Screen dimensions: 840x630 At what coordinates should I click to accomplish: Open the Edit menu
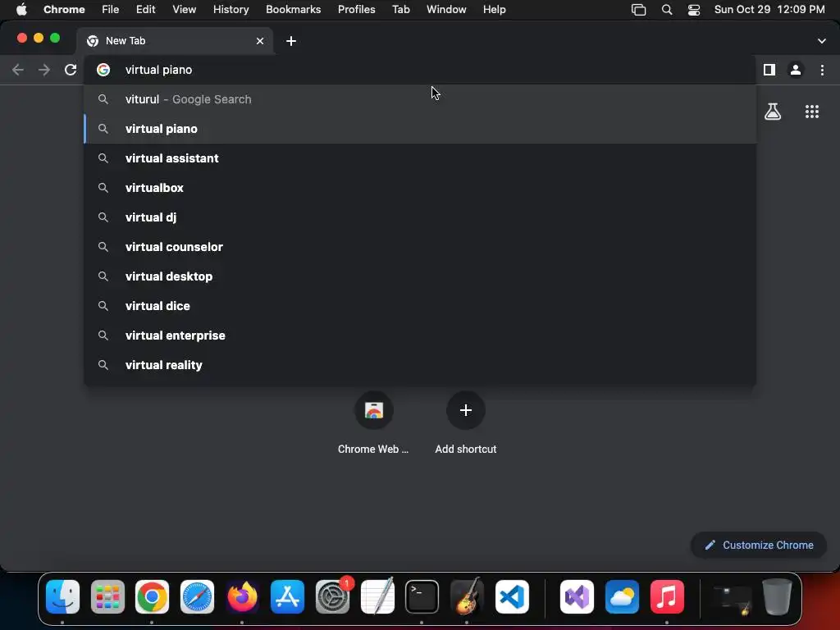pyautogui.click(x=145, y=10)
